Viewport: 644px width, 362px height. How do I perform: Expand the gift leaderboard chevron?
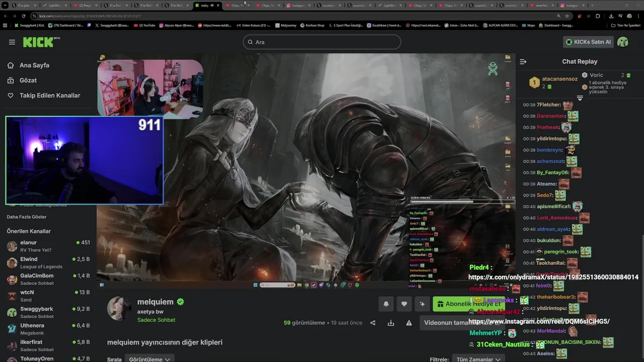pos(580,98)
